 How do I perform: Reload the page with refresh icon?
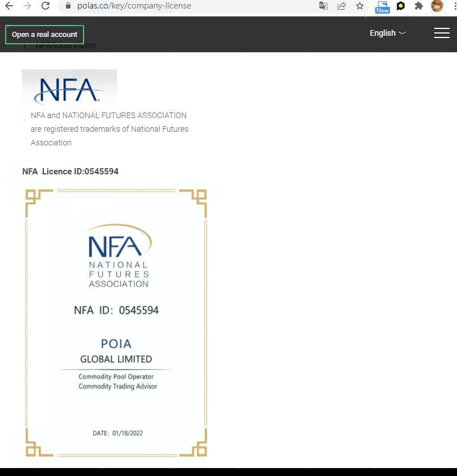coord(45,6)
